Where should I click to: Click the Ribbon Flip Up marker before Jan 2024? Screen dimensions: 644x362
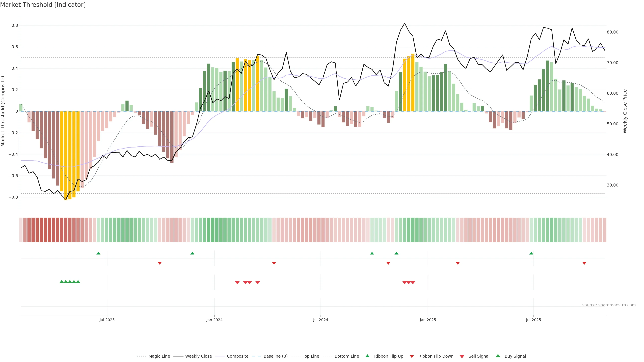point(192,253)
